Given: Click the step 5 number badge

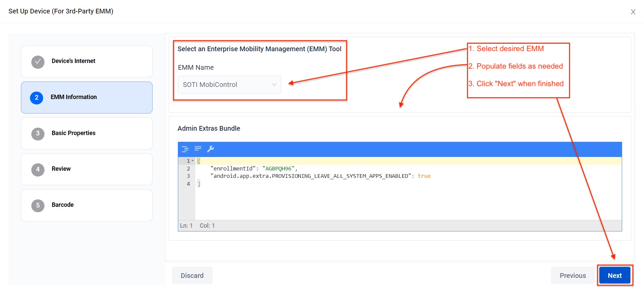Looking at the screenshot, I should pyautogui.click(x=38, y=205).
